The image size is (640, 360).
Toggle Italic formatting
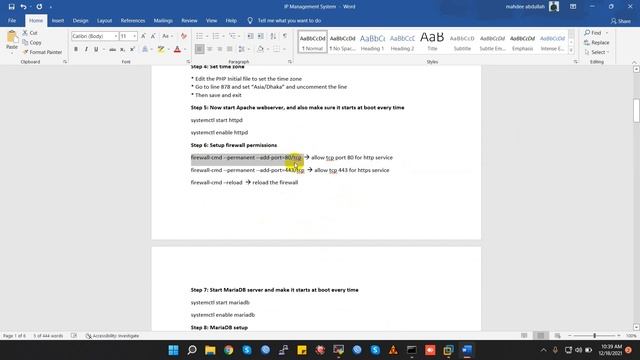(86, 49)
